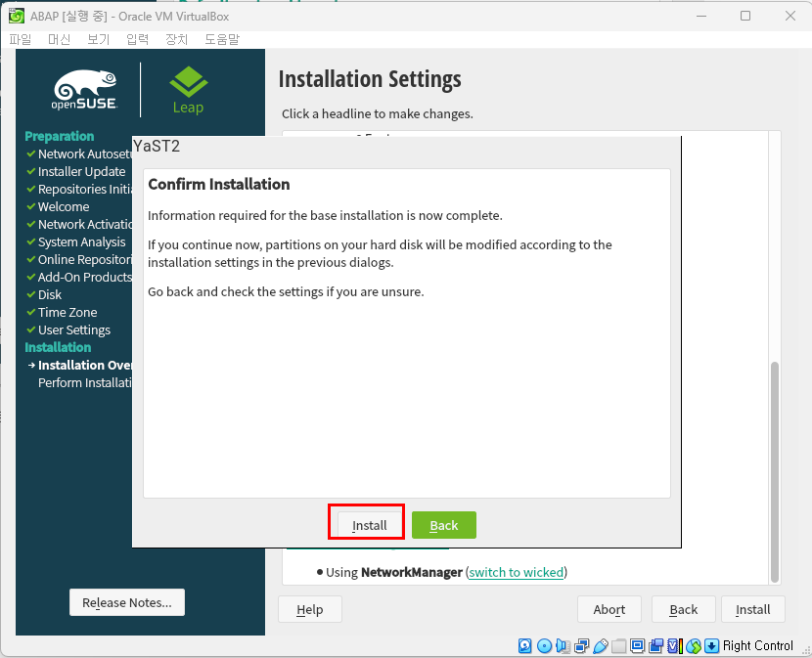This screenshot has height=658, width=812.
Task: Select the Disk step in sidebar
Action: pos(50,294)
